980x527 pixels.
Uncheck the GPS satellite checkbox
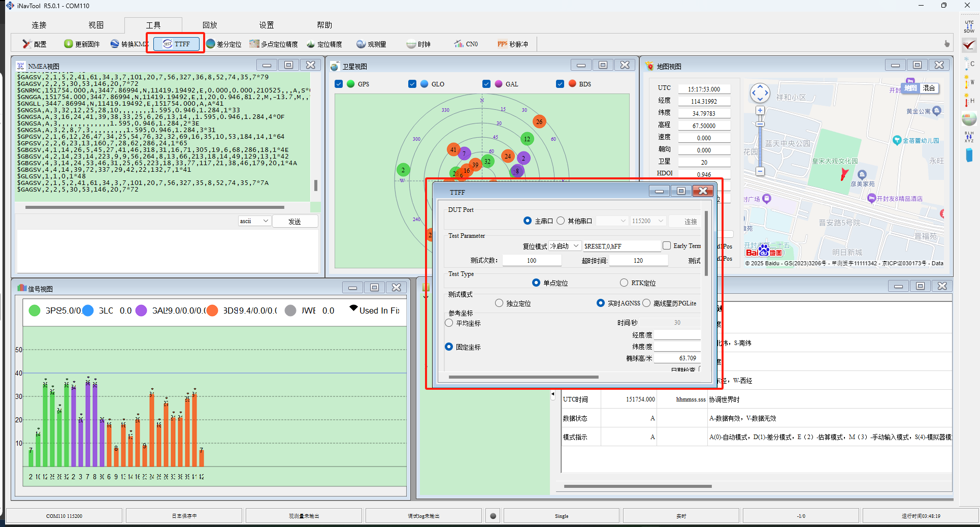tap(339, 84)
